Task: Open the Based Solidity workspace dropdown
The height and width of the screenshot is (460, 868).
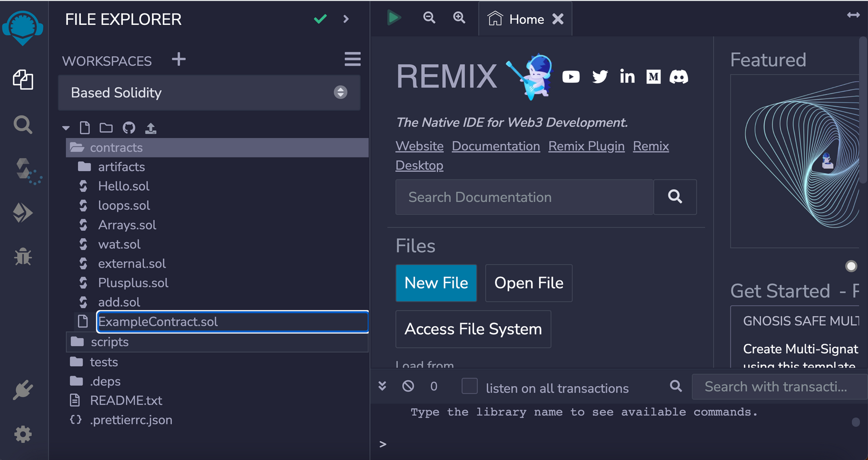Action: click(x=209, y=93)
